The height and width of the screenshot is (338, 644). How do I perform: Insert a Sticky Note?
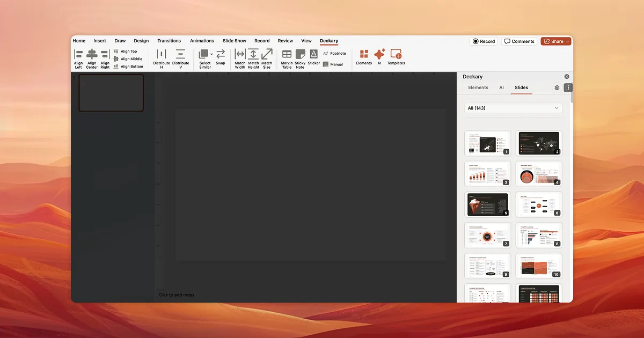300,55
